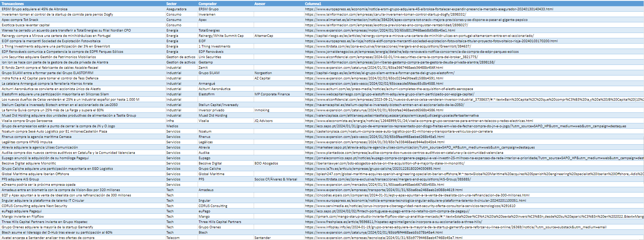Viewport: 644px width, 240px height.
Task: Follow the navarracapital.es Stellum Capital link
Action: coord(385,105)
